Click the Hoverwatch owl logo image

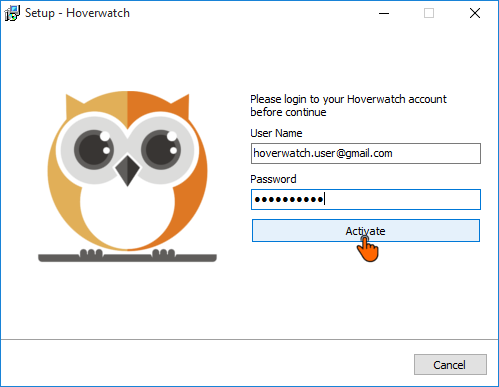127,176
